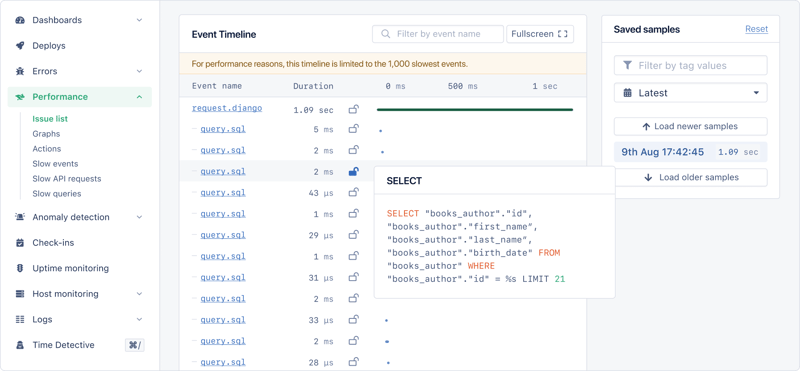Click the Duration column header
Viewport: 800px width, 371px height.
point(313,86)
